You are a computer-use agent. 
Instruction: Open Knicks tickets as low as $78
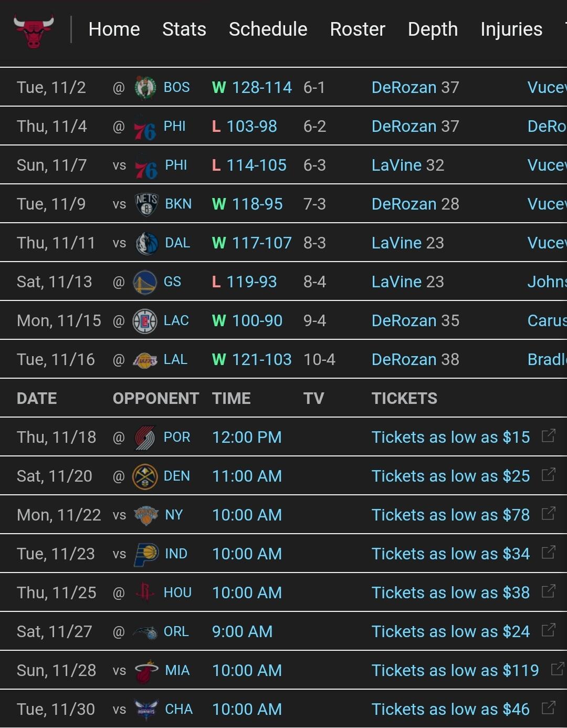tap(450, 515)
